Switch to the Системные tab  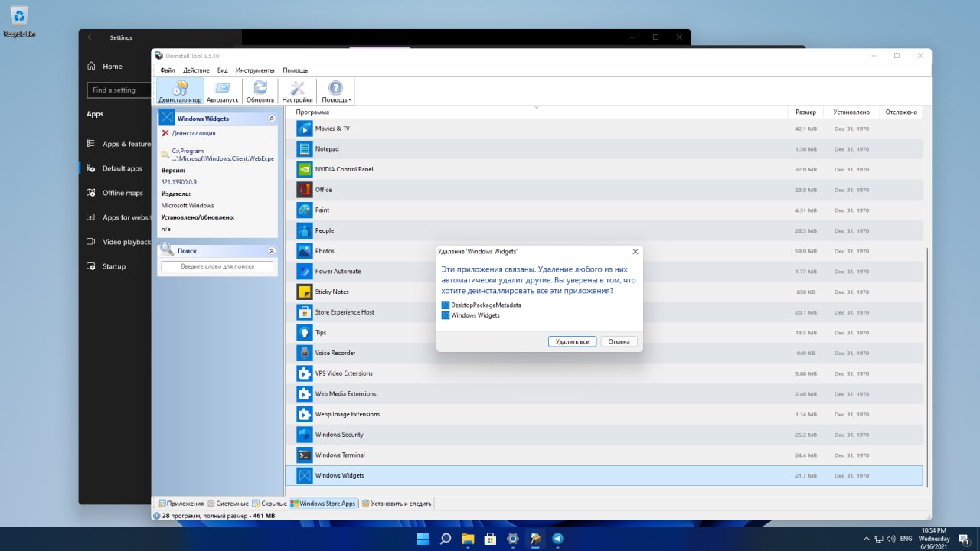(228, 504)
